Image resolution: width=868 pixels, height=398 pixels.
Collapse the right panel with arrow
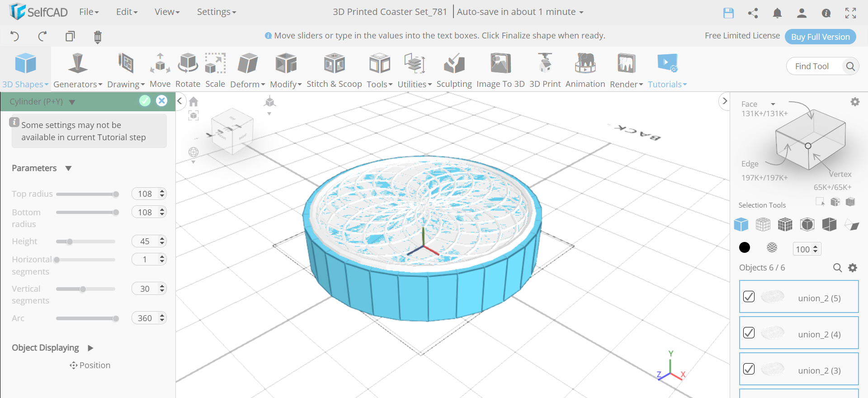click(x=724, y=101)
